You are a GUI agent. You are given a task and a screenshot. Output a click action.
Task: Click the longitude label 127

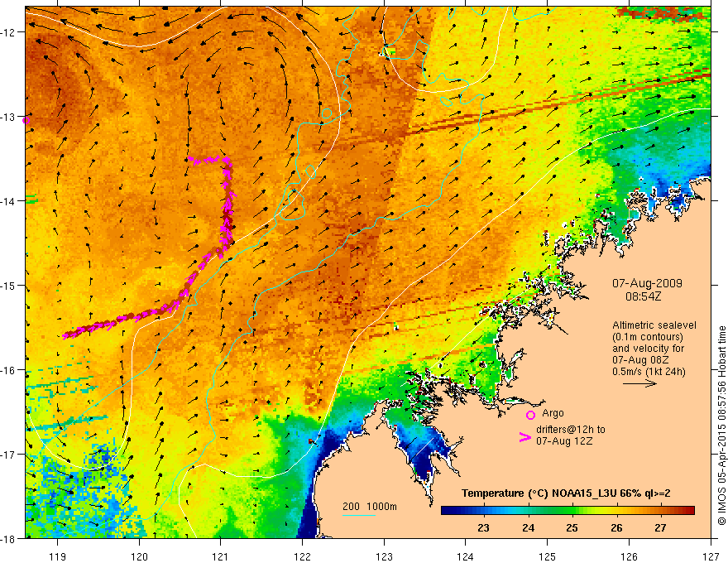[x=711, y=556]
